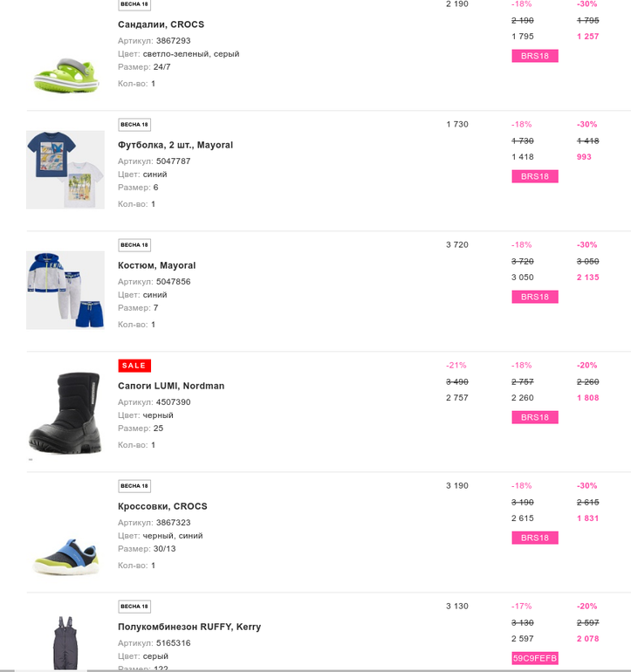Open the "Футболка, 2 шт., Mayoral" link
This screenshot has height=672, width=631.
[175, 145]
